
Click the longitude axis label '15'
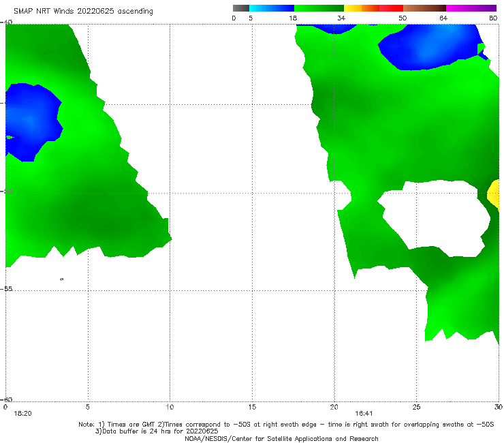[x=252, y=407]
